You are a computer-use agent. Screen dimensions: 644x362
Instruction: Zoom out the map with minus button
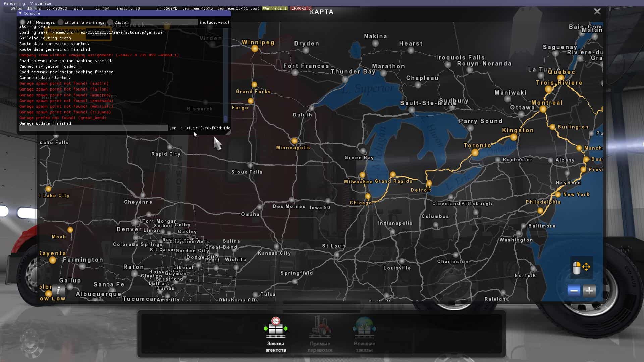(574, 291)
